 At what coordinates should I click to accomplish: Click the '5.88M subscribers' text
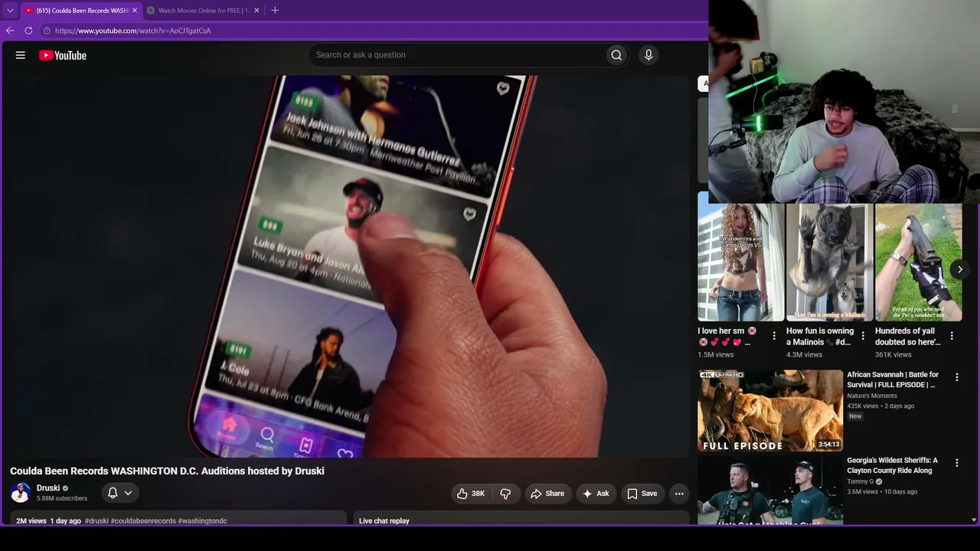pyautogui.click(x=62, y=498)
